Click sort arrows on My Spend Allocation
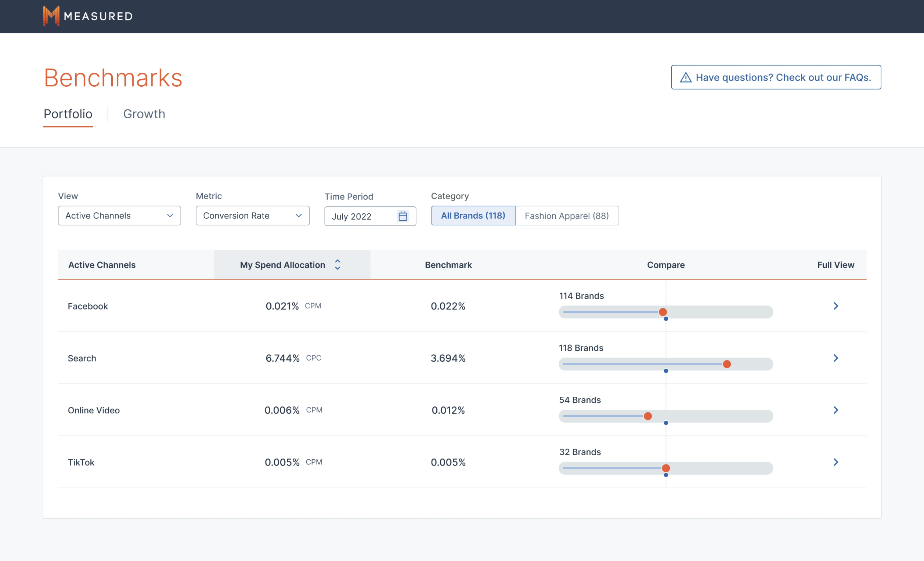This screenshot has width=924, height=561. [x=338, y=265]
